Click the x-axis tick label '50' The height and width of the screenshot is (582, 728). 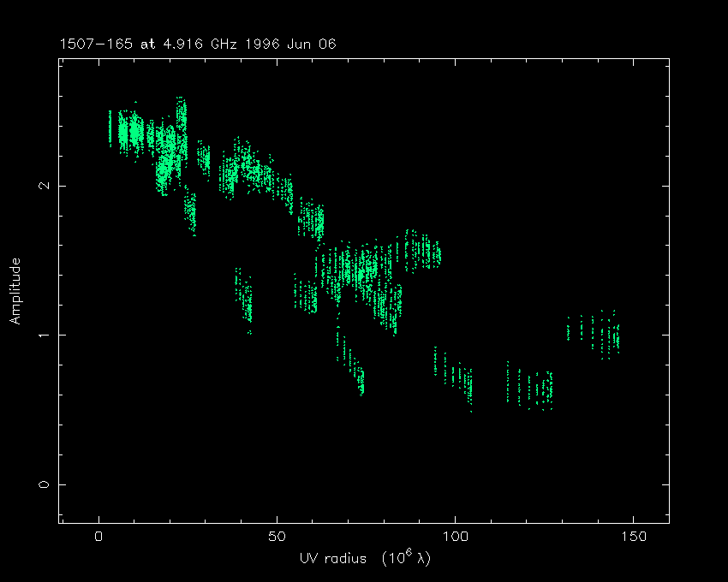coord(277,537)
